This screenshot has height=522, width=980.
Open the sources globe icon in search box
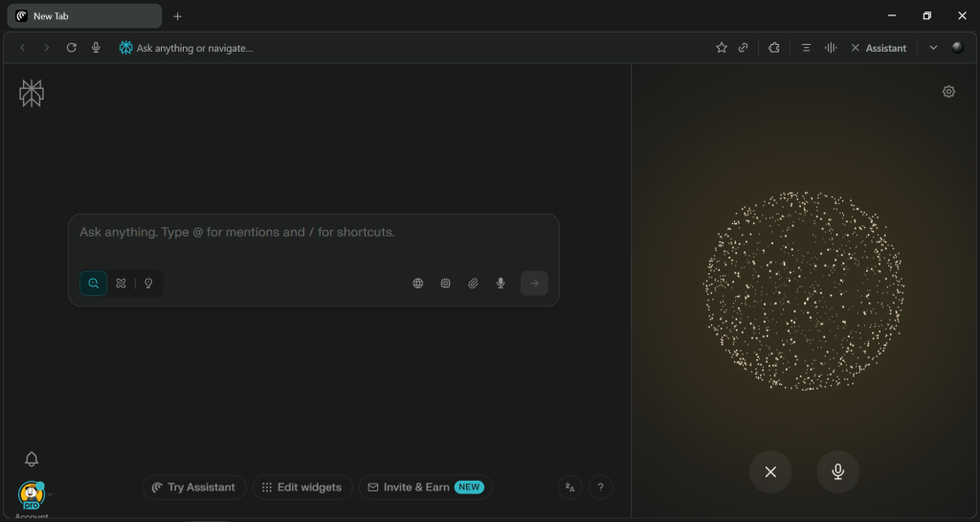(418, 284)
